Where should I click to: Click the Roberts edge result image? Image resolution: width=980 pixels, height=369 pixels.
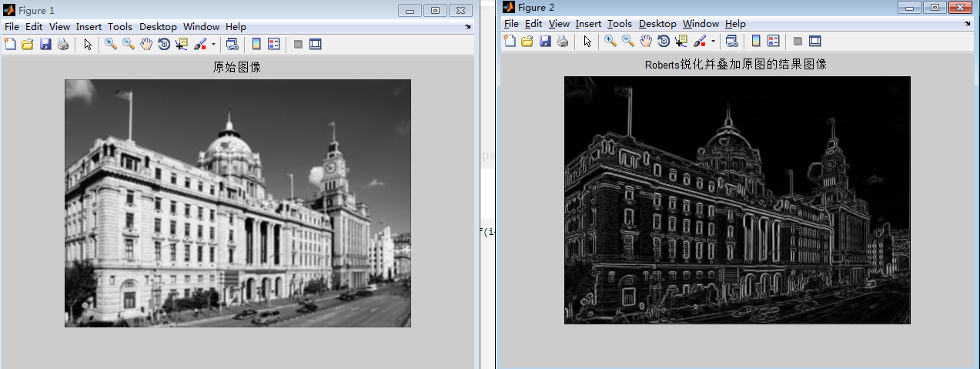tap(737, 200)
